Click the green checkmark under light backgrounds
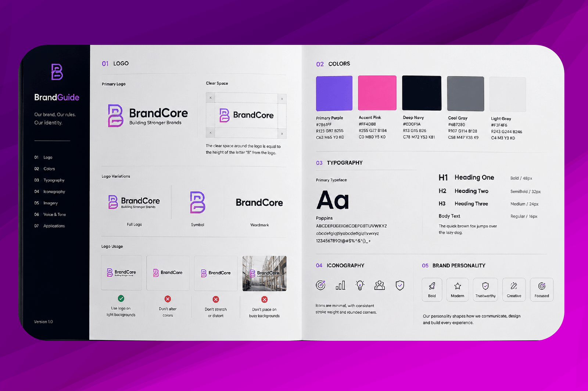The height and width of the screenshot is (391, 588). (x=121, y=298)
